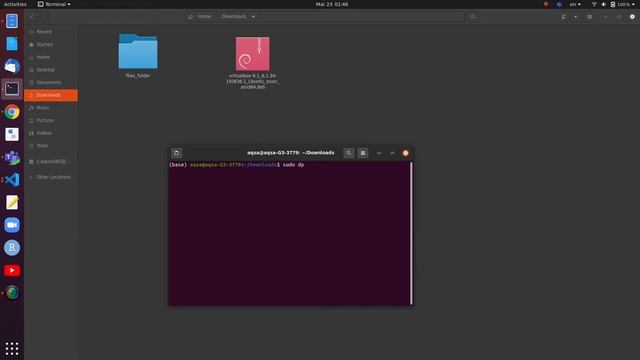Open system menu with battery 100%
The width and height of the screenshot is (640, 360).
[x=622, y=4]
